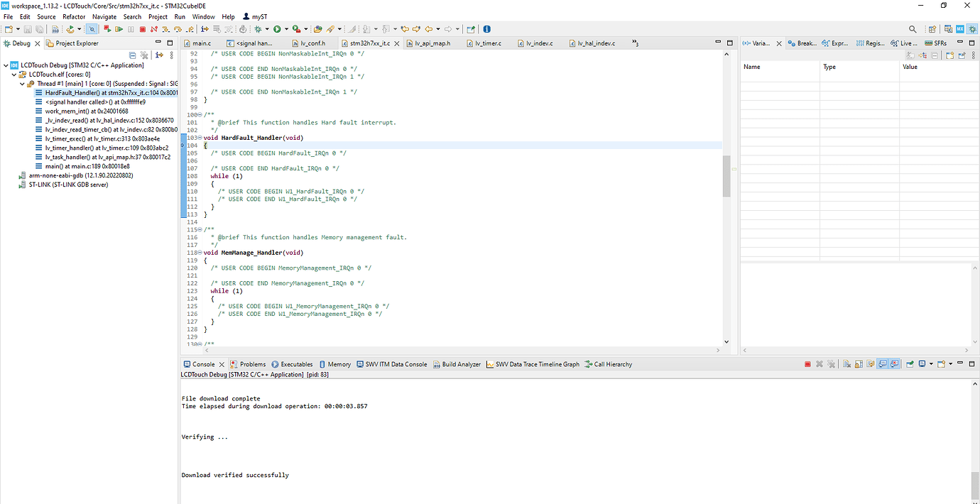This screenshot has width=980, height=504.
Task: Open the Run menu
Action: (x=179, y=16)
